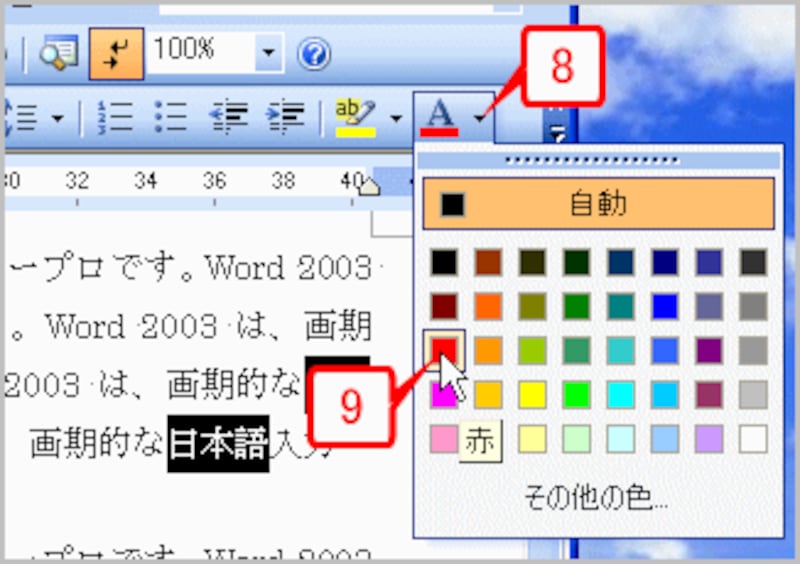This screenshot has width=800, height=564.
Task: Pick the magenta pink swatch
Action: click(443, 395)
